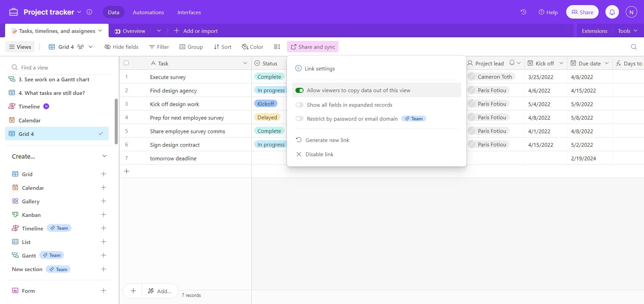The width and height of the screenshot is (644, 304).
Task: Open the Color options for records
Action: point(252,47)
